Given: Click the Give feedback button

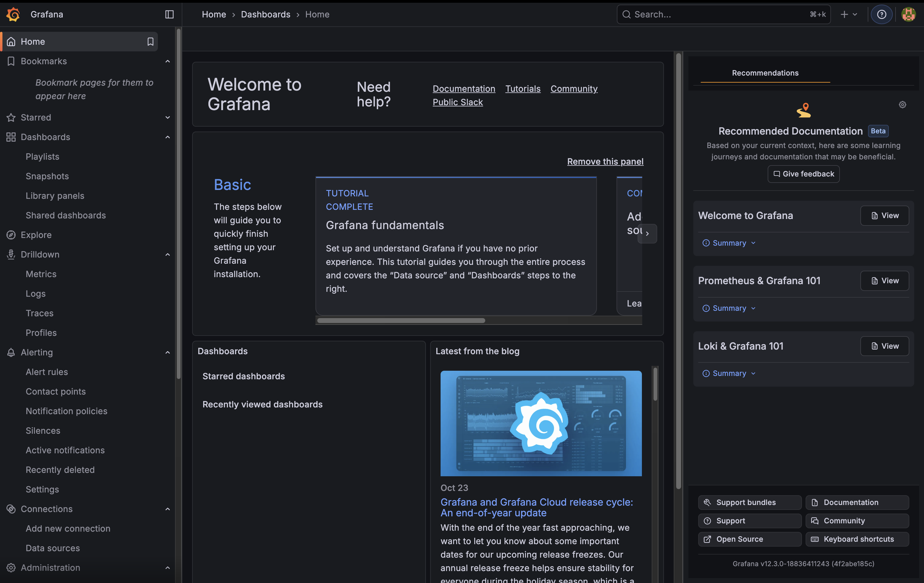Looking at the screenshot, I should pos(803,174).
